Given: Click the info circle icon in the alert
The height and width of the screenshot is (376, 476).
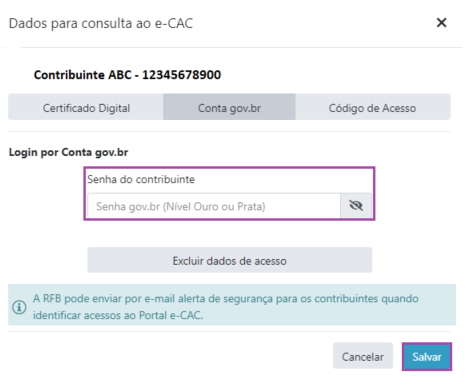Looking at the screenshot, I should pyautogui.click(x=19, y=307).
